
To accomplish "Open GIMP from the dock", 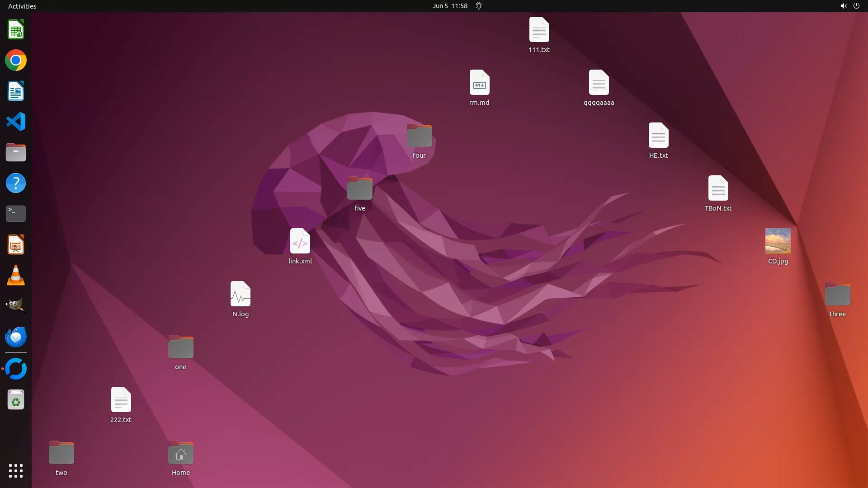I will (16, 306).
